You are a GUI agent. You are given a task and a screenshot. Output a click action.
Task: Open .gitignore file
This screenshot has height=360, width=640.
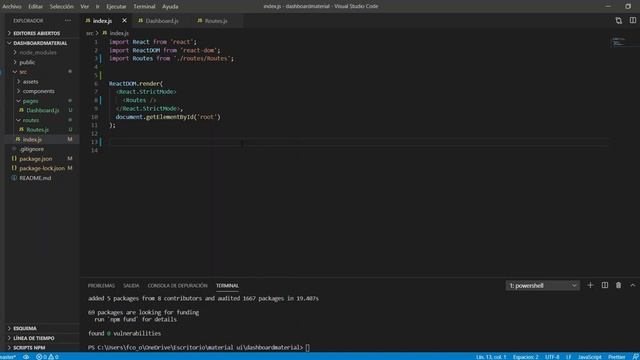click(x=31, y=149)
